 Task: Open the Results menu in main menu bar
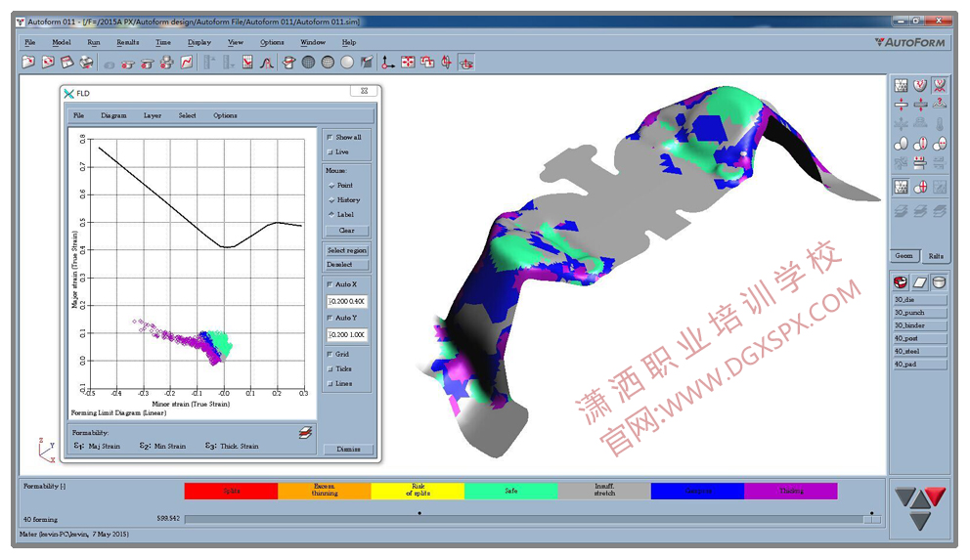pos(128,43)
